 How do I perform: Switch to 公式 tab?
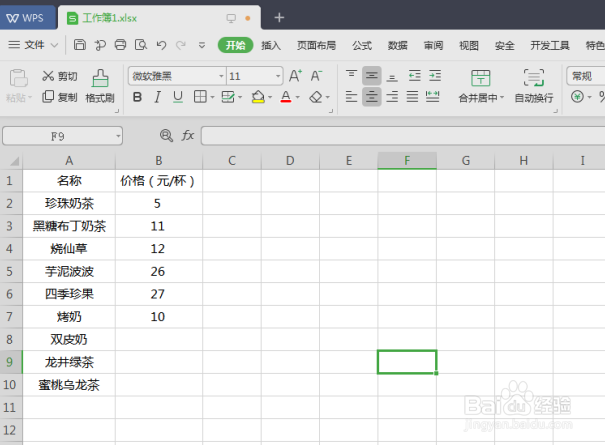click(362, 46)
